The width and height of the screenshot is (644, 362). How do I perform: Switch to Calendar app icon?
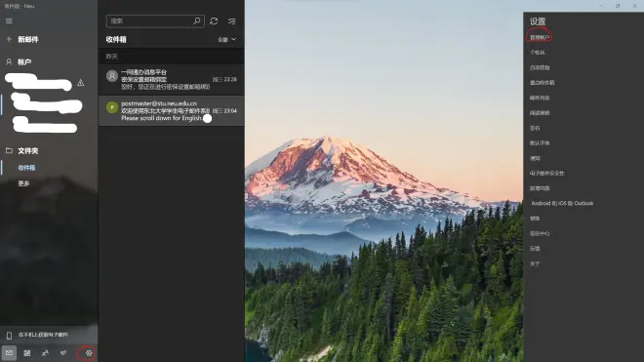point(27,353)
